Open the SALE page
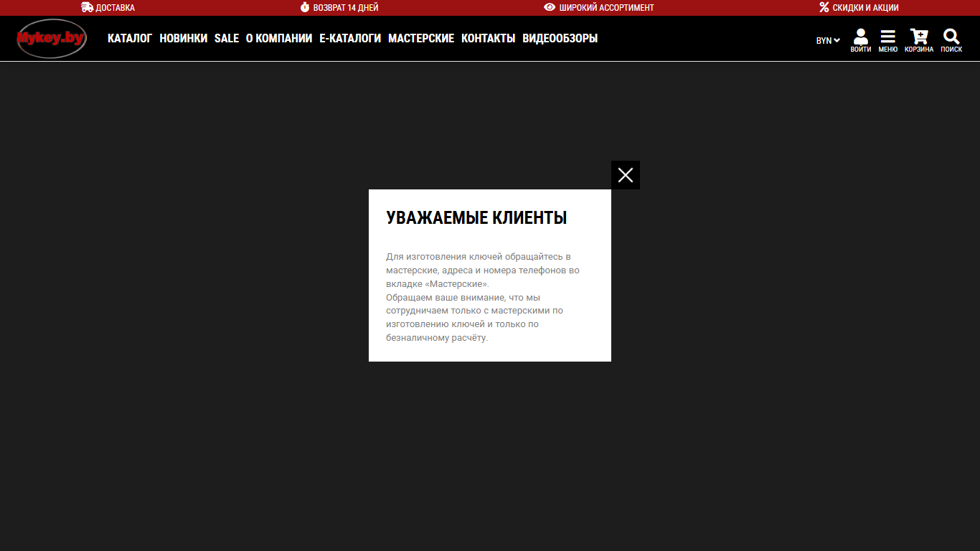The height and width of the screenshot is (551, 980). click(227, 39)
